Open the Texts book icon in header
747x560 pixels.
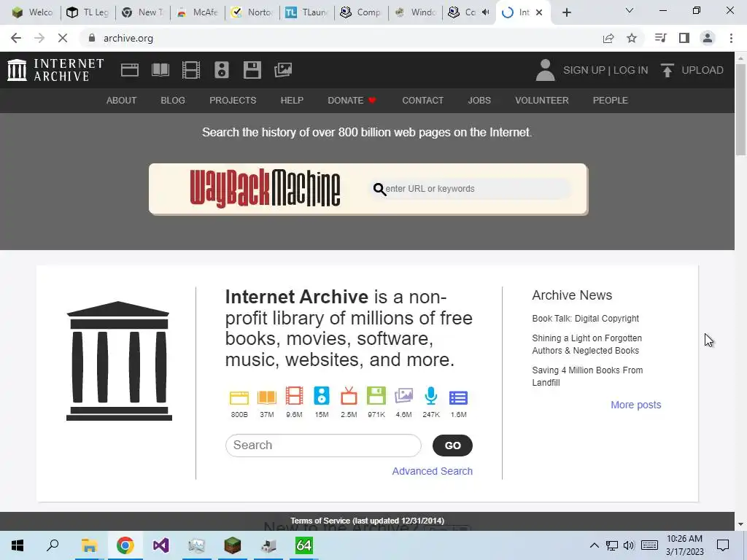click(x=160, y=70)
